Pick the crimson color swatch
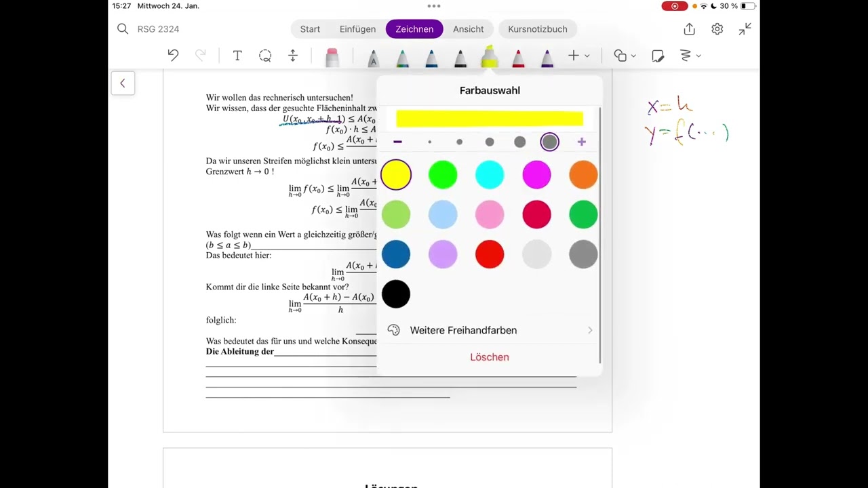The width and height of the screenshot is (868, 488). [x=536, y=215]
